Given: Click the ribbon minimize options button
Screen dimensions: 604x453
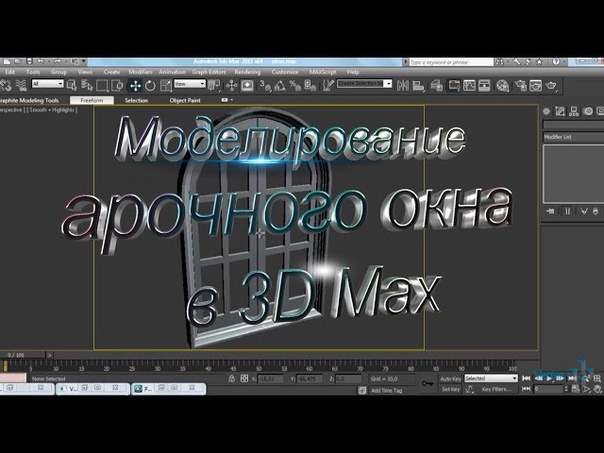Looking at the screenshot, I should (226, 100).
